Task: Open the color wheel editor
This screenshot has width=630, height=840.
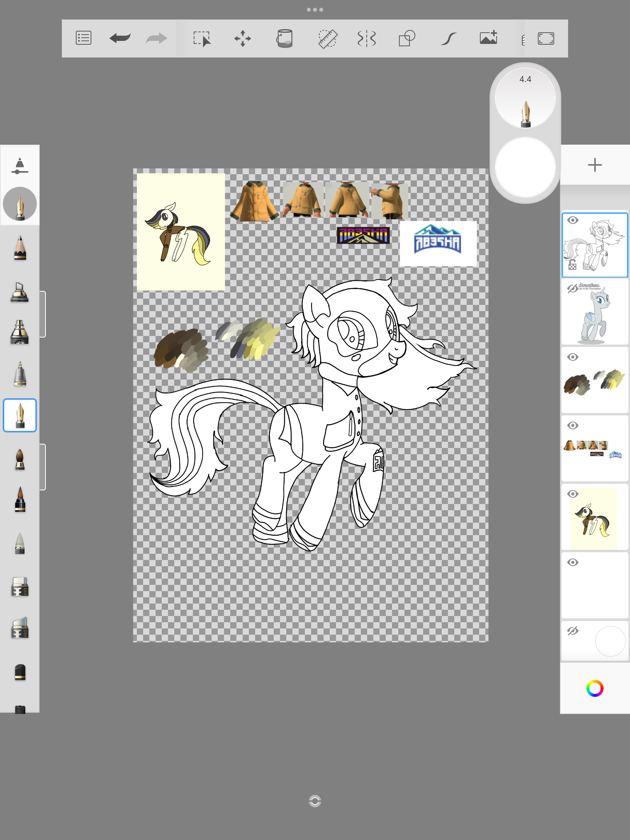Action: [x=595, y=688]
